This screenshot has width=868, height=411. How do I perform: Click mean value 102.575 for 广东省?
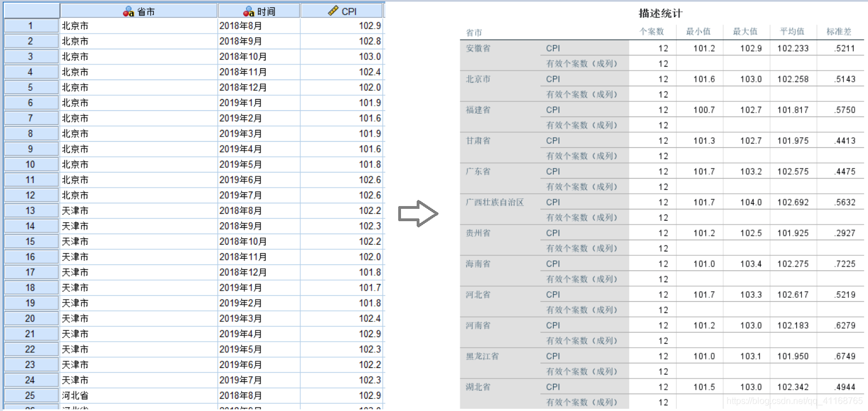(793, 171)
